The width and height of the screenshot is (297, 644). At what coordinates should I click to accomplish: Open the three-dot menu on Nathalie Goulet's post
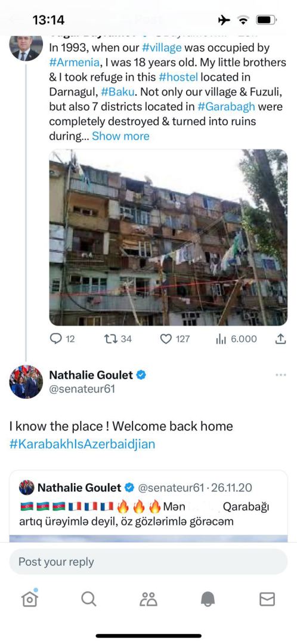click(281, 375)
